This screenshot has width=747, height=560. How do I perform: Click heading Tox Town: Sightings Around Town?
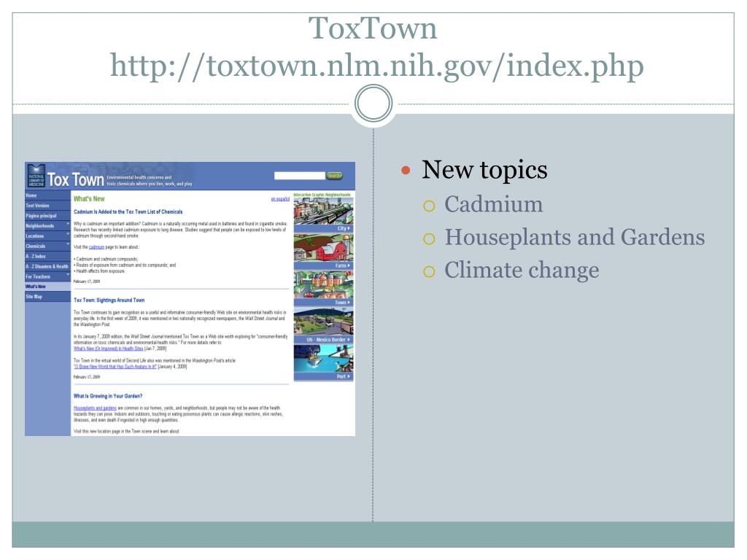click(x=109, y=300)
